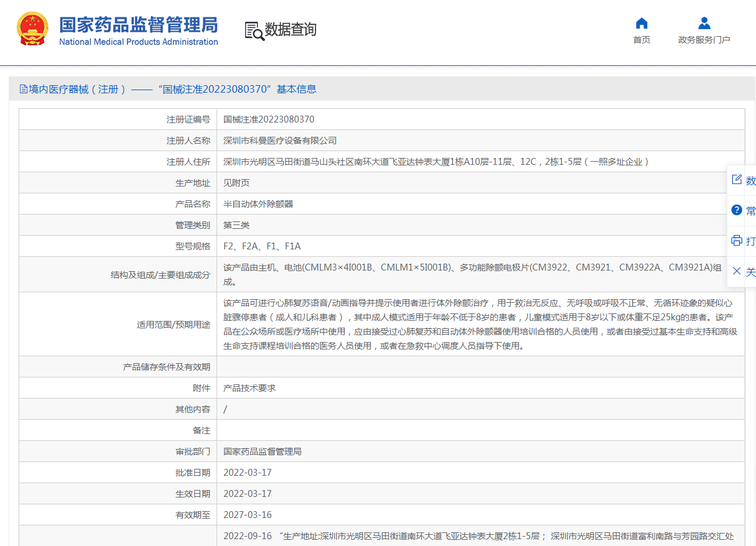Click the 备注 label
Image resolution: width=756 pixels, height=546 pixels.
(x=202, y=430)
